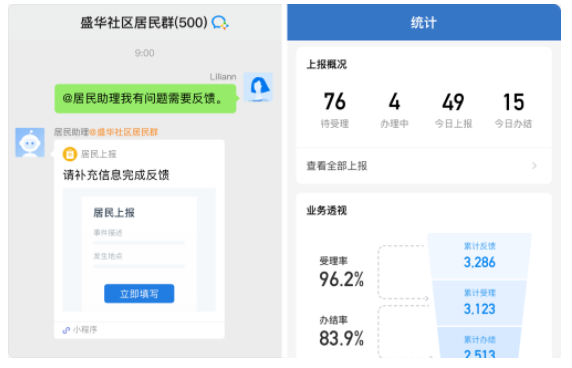Viewport: 572px width, 368px height.
Task: Click the 办理中 count 4
Action: click(x=394, y=101)
